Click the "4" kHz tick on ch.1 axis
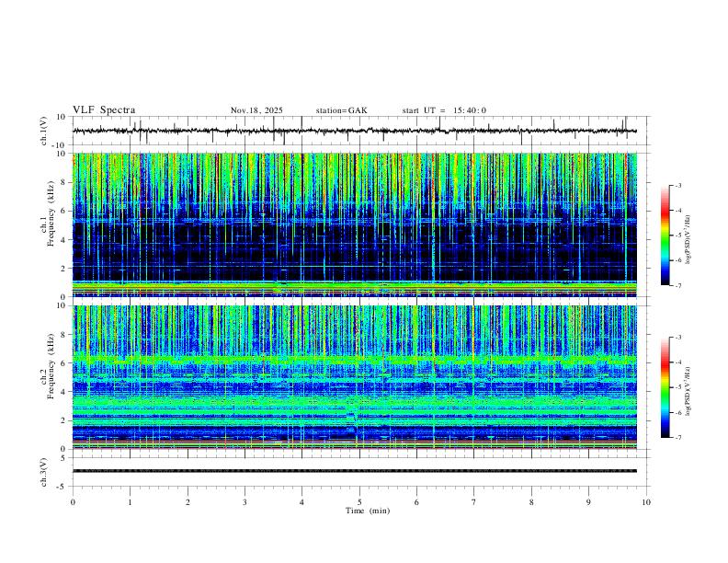The width and height of the screenshot is (728, 563). (64, 240)
